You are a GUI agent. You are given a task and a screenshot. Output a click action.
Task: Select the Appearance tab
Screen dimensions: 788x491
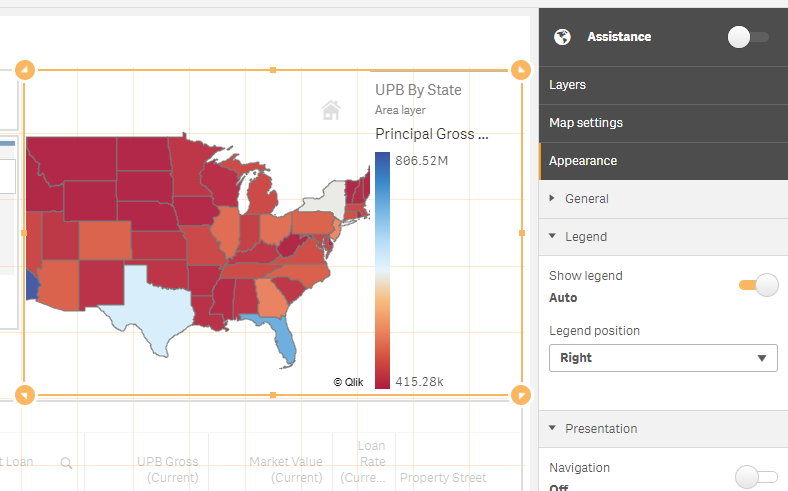point(583,161)
